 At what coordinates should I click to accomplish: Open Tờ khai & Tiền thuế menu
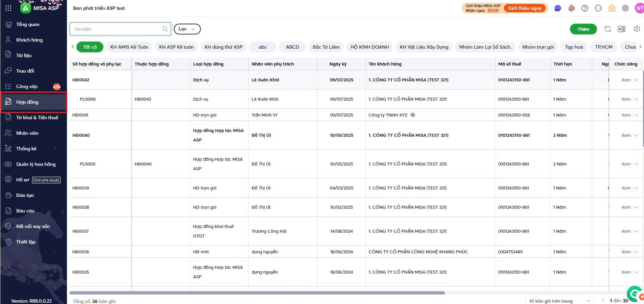click(33, 118)
